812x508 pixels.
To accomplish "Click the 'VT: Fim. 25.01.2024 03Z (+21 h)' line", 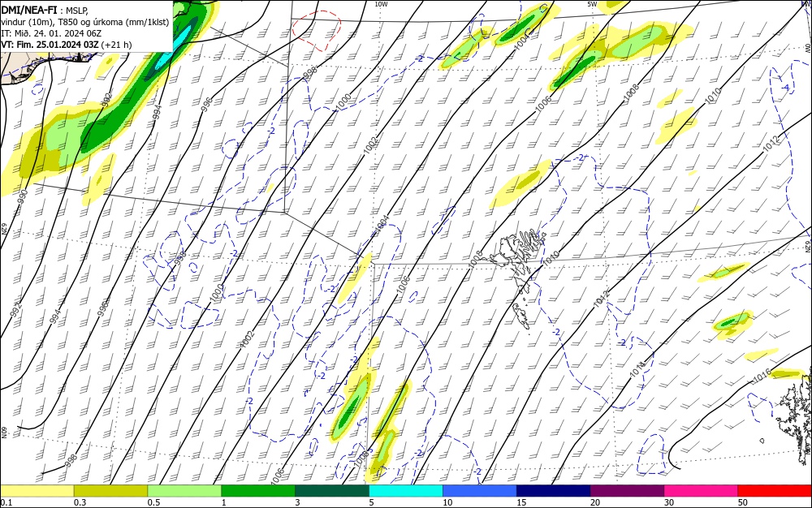I will click(67, 45).
